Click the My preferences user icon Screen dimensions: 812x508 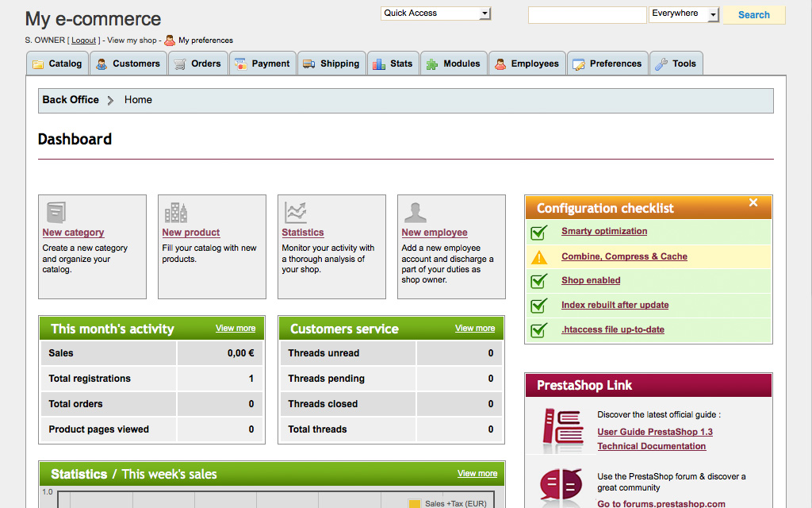tap(170, 40)
